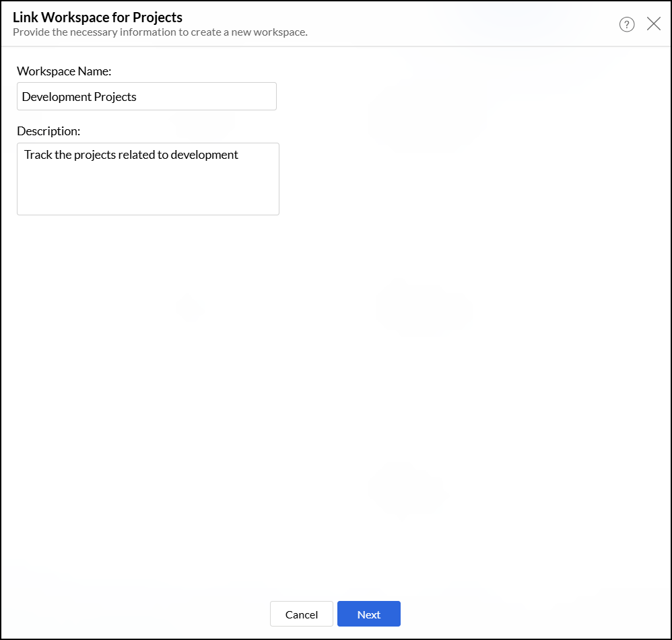Place cursor on the word "Development" in the name field

pyautogui.click(x=53, y=97)
